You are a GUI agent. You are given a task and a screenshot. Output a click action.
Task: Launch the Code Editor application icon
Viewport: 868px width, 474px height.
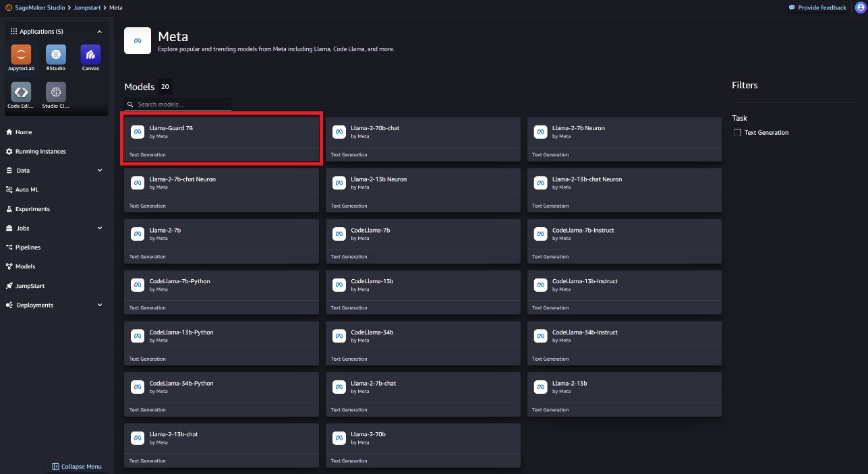21,92
